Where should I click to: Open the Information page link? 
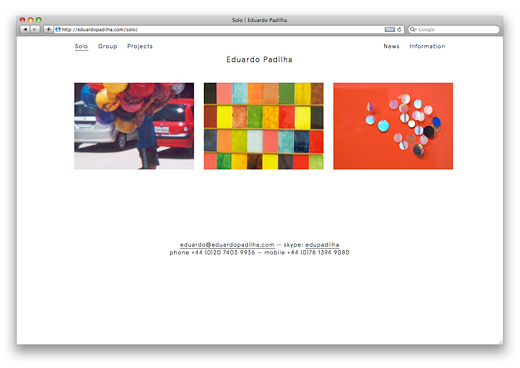click(x=427, y=46)
